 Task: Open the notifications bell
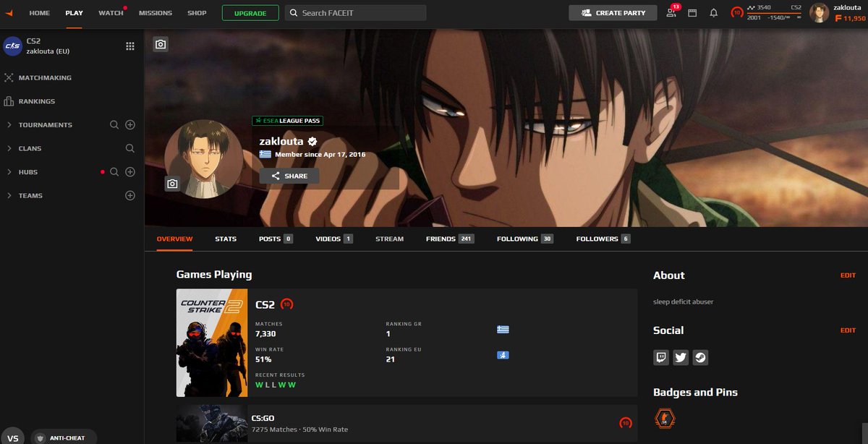714,13
